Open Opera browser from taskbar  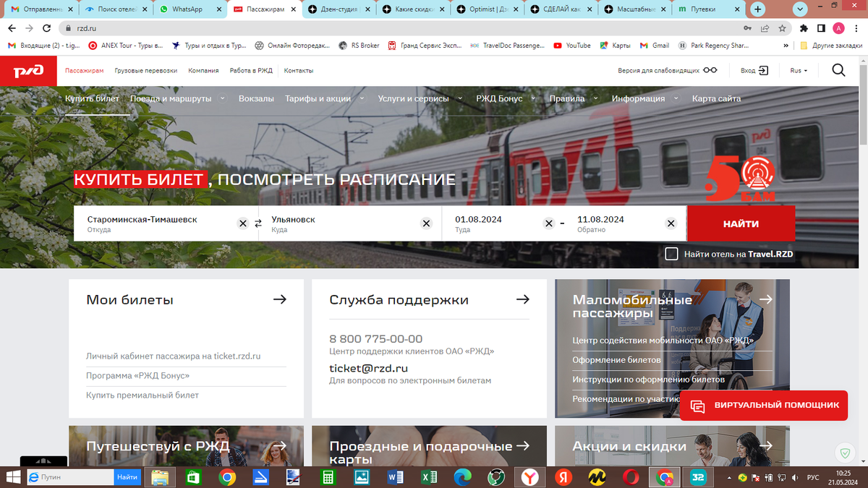pos(631,477)
